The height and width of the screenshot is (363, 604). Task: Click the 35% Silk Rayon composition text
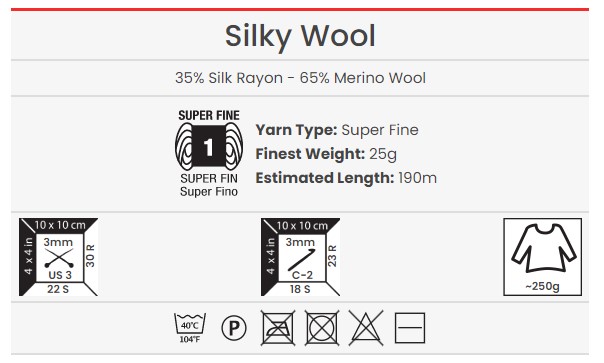(x=300, y=78)
